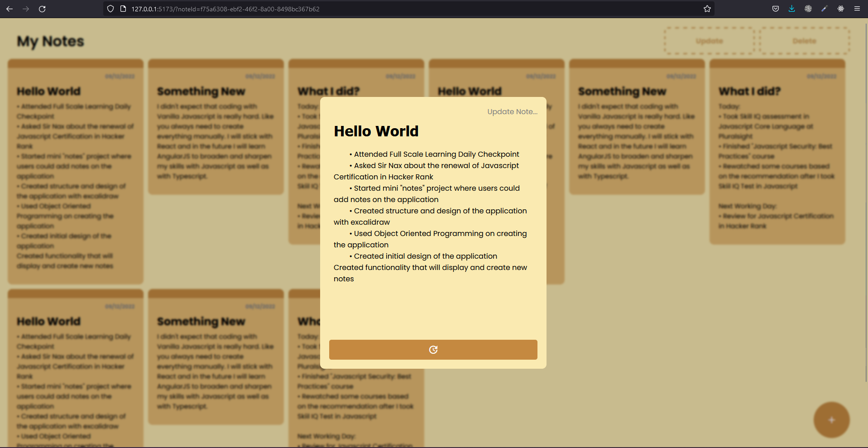Image resolution: width=868 pixels, height=448 pixels.
Task: Open the Firefox hamburger application menu
Action: (x=857, y=9)
